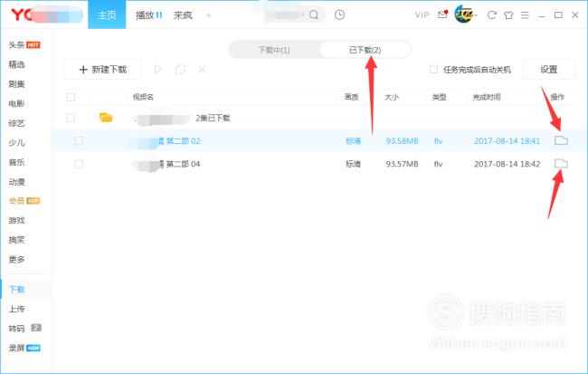Open the VIP membership icon

pos(422,15)
